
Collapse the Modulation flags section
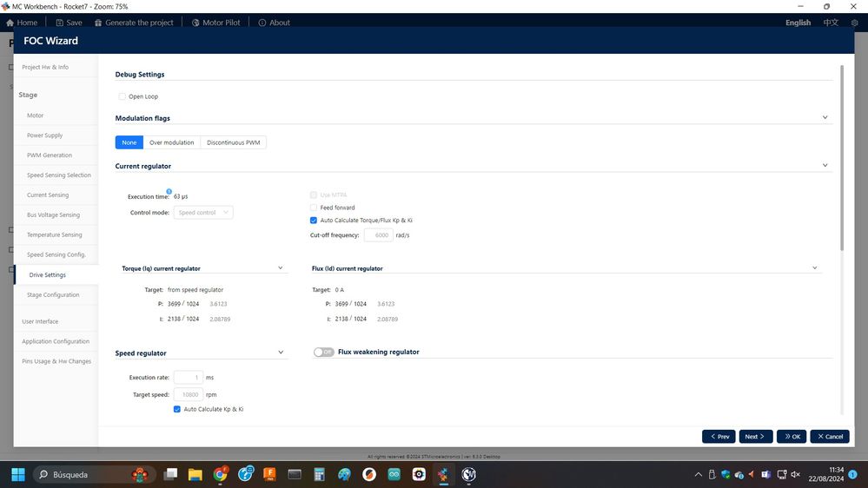pos(825,118)
